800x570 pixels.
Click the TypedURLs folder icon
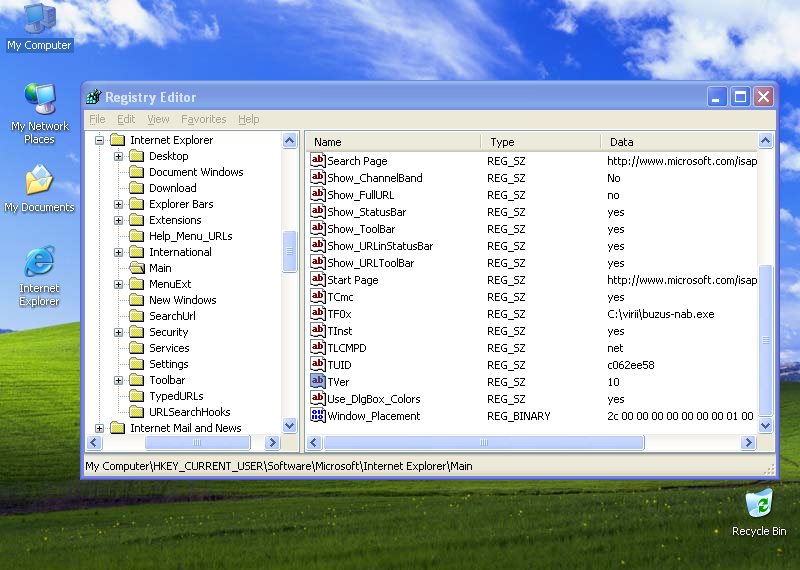click(137, 395)
